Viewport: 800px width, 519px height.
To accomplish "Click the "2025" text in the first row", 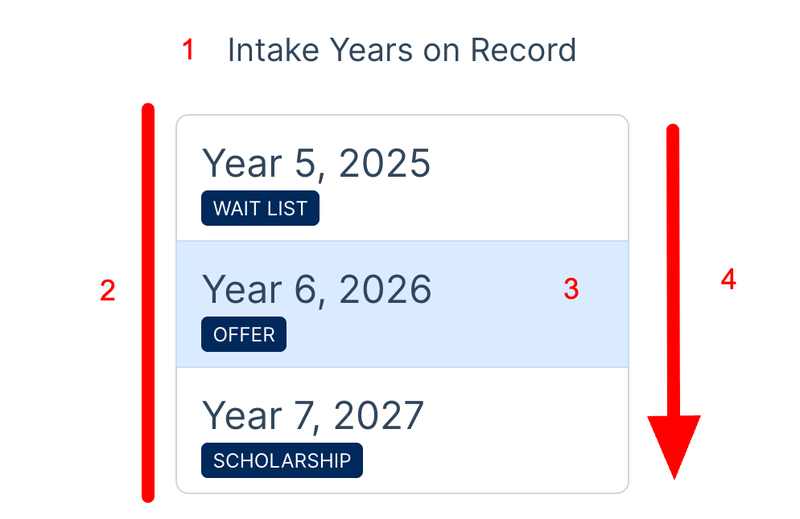I will tap(385, 163).
